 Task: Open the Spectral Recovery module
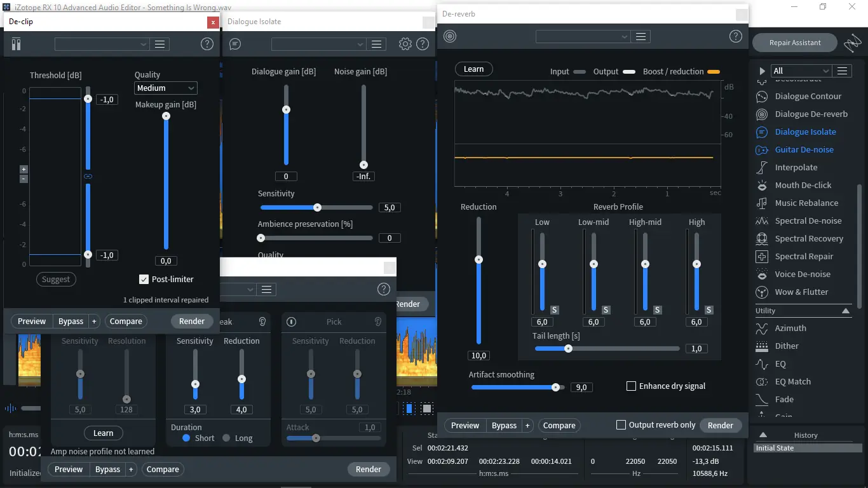810,239
